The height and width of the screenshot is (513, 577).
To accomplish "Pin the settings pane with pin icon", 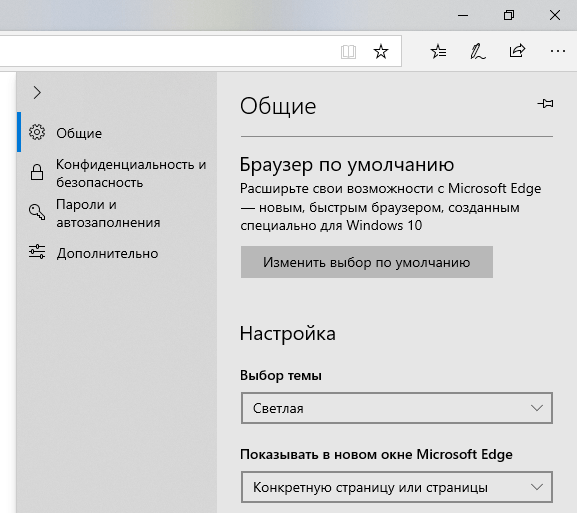I will pos(545,103).
